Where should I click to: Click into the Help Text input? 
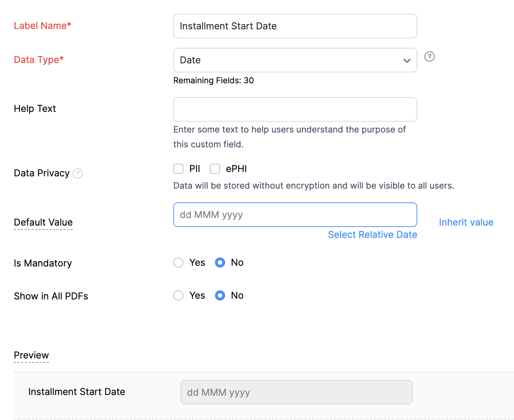295,109
